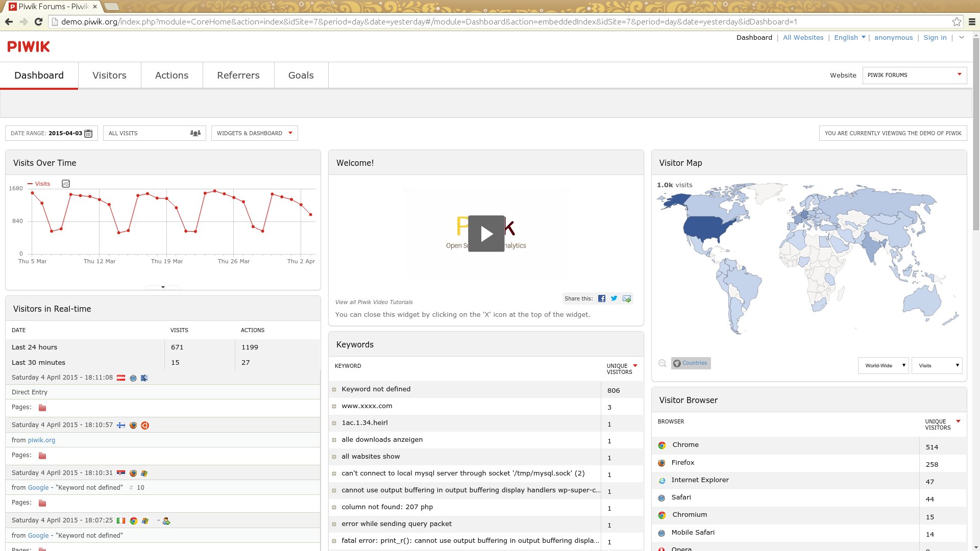980x551 pixels.
Task: Open the World-Wide region dropdown
Action: coord(883,365)
